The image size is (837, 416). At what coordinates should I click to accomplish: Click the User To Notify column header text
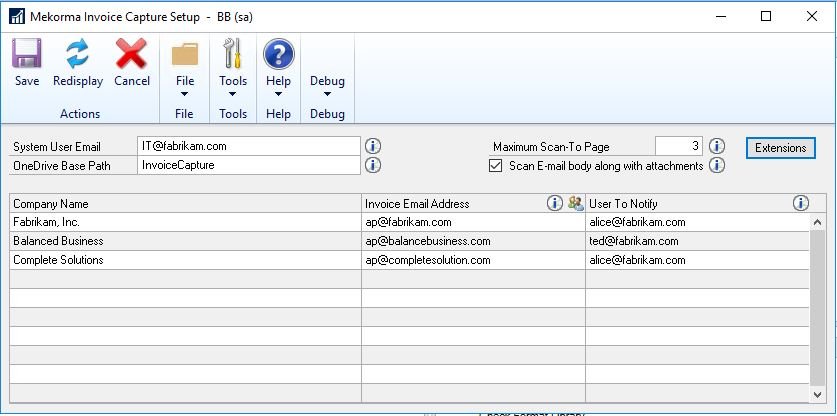(x=623, y=203)
